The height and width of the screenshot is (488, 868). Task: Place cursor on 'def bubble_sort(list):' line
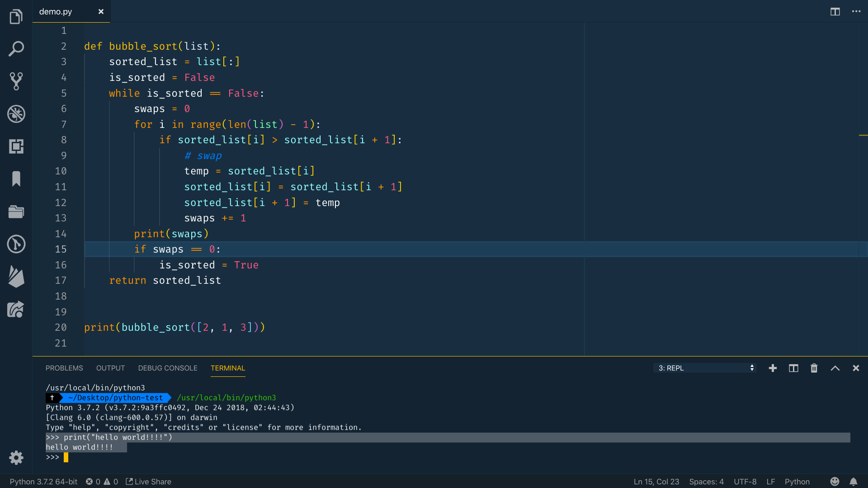[x=152, y=47]
